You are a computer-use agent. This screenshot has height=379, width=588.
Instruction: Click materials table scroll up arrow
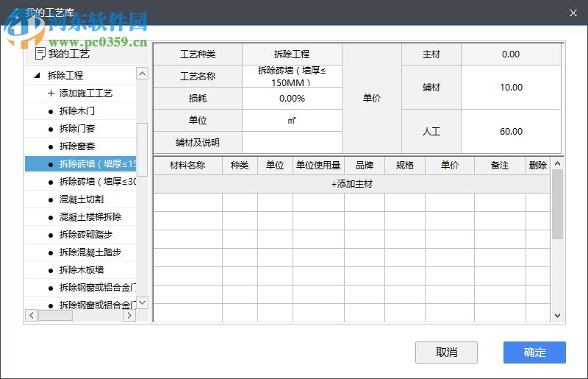pos(557,164)
